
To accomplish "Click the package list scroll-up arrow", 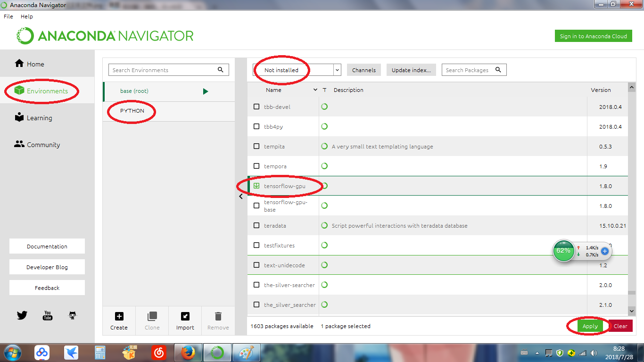I will [x=632, y=88].
